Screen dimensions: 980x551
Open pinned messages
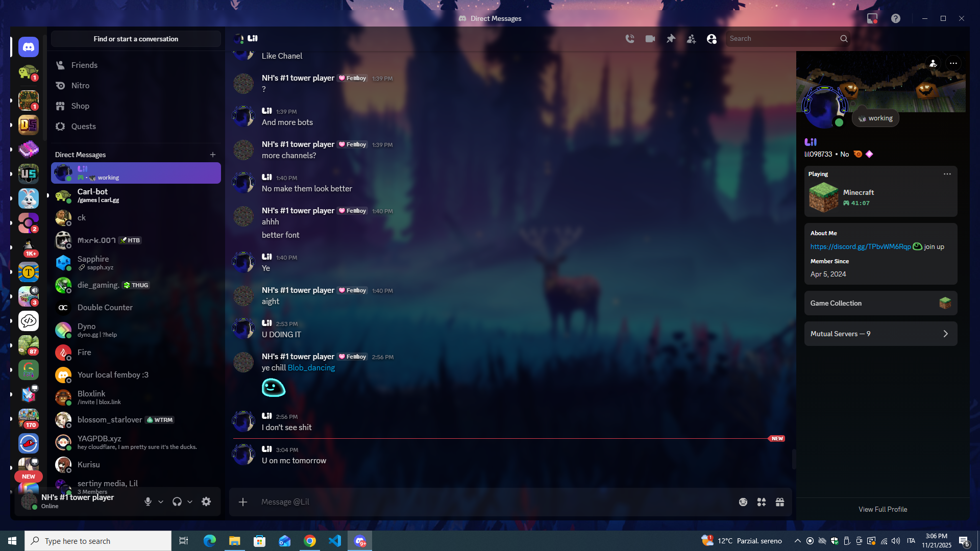tap(671, 39)
